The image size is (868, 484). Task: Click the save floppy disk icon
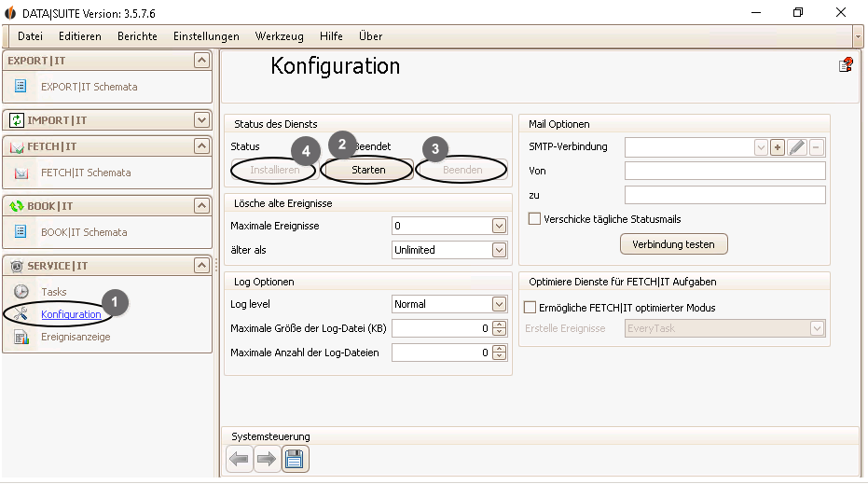(295, 459)
